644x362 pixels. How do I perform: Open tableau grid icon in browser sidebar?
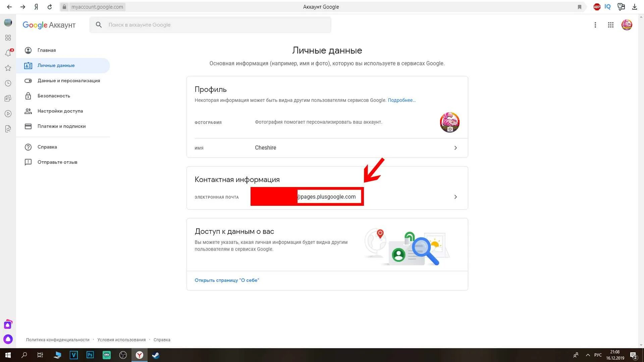coord(8,38)
